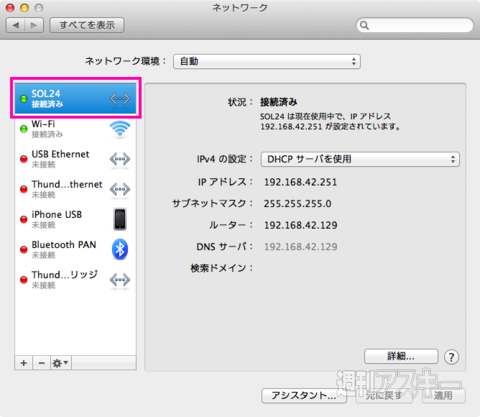480x417 pixels.
Task: Click the subnet mask value 255.255.255.0
Action: click(x=298, y=204)
